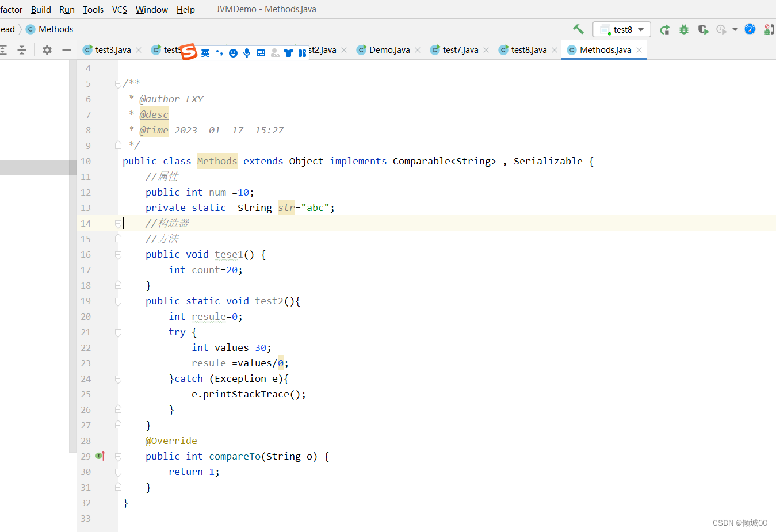Screen dimensions: 776x532
Task: Hide the left panel with the minus icon
Action: click(x=67, y=50)
